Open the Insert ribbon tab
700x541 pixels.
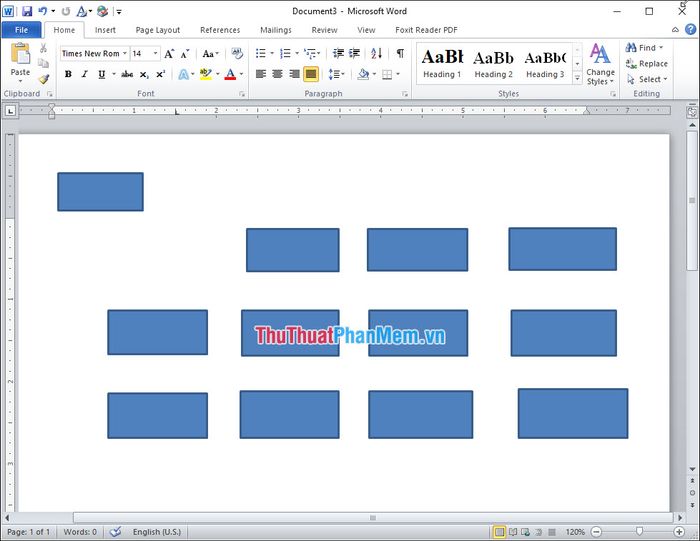point(105,30)
